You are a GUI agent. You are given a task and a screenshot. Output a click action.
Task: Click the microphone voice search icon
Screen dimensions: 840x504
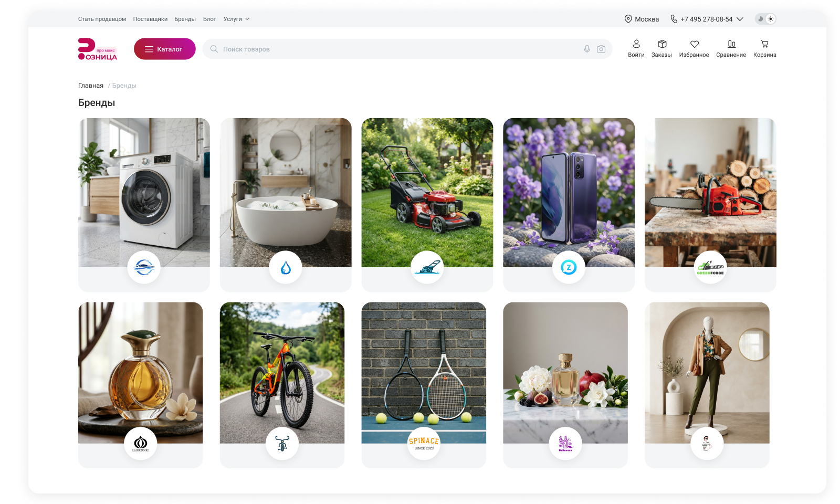(587, 49)
